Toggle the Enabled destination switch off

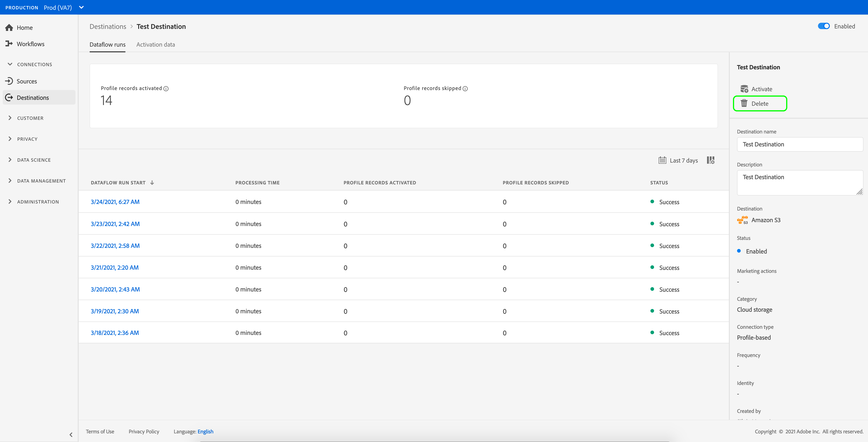(x=823, y=26)
